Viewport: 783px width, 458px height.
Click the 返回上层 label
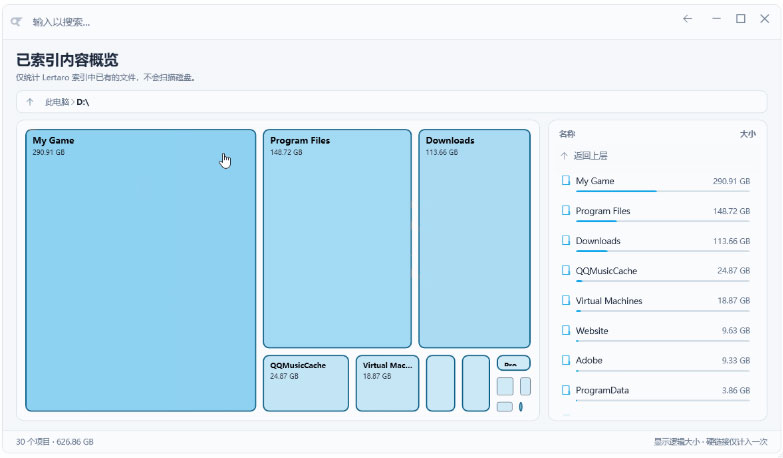click(590, 156)
